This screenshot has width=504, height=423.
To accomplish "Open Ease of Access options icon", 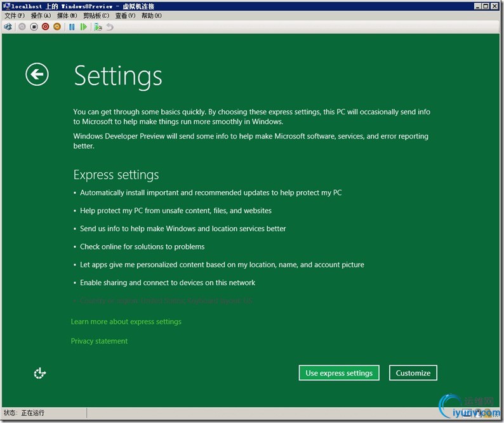I will pyautogui.click(x=40, y=373).
